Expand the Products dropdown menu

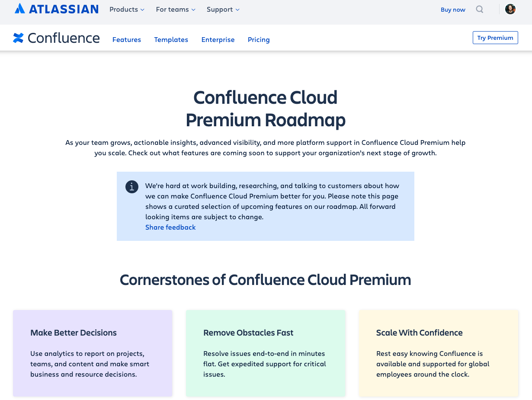(x=126, y=9)
